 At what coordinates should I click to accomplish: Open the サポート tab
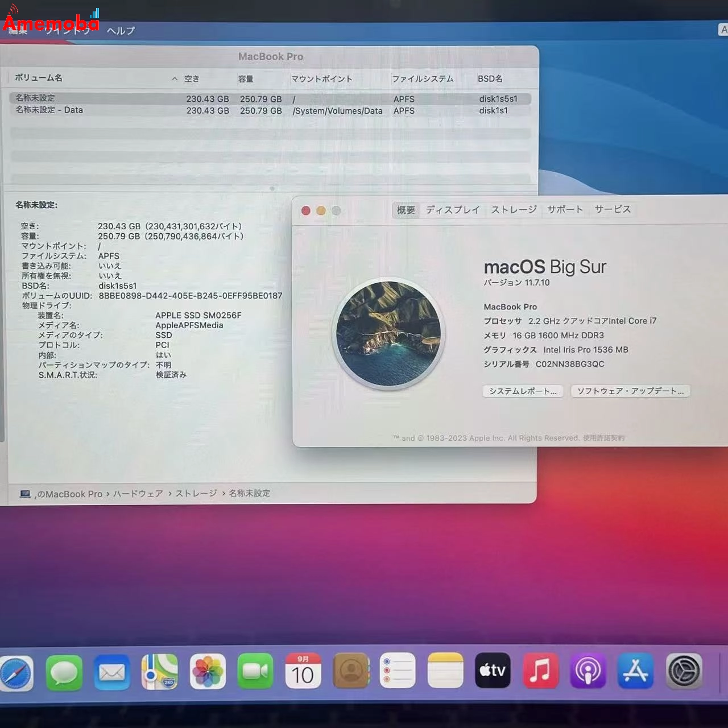click(565, 209)
